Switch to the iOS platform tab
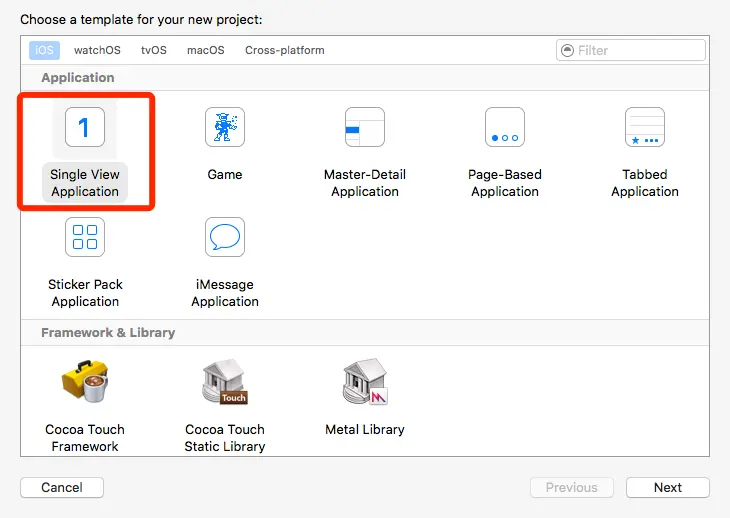730x518 pixels. coord(44,50)
